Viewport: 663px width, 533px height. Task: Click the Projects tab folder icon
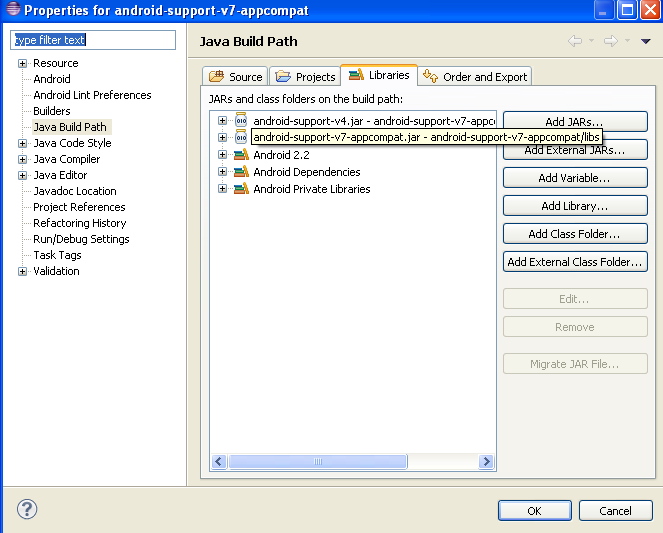(283, 77)
